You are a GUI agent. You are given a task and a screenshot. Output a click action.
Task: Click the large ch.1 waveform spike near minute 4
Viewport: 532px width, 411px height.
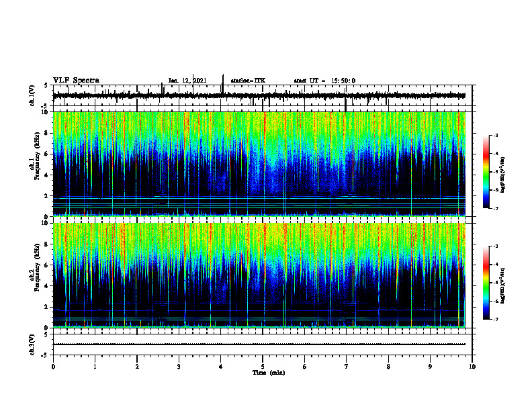point(223,83)
